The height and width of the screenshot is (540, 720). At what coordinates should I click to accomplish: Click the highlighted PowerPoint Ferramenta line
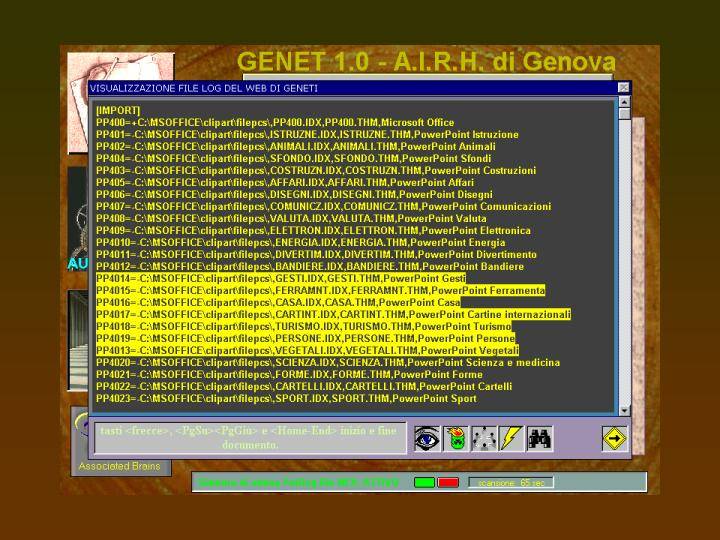[x=321, y=290]
